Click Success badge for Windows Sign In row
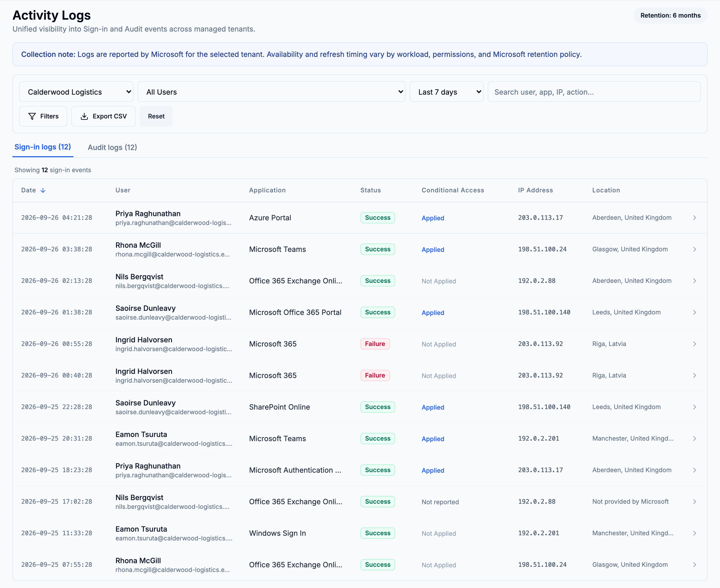720x588 pixels. [x=378, y=533]
